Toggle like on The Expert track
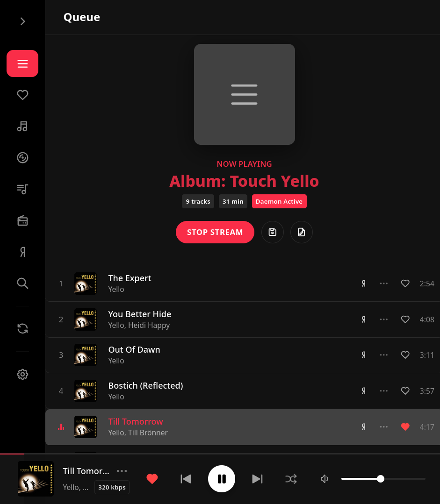 [x=405, y=284]
